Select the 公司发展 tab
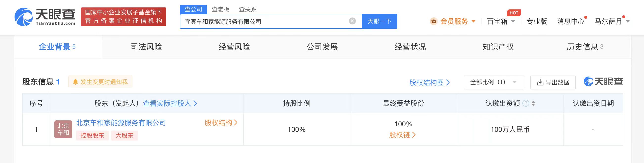 [x=322, y=47]
